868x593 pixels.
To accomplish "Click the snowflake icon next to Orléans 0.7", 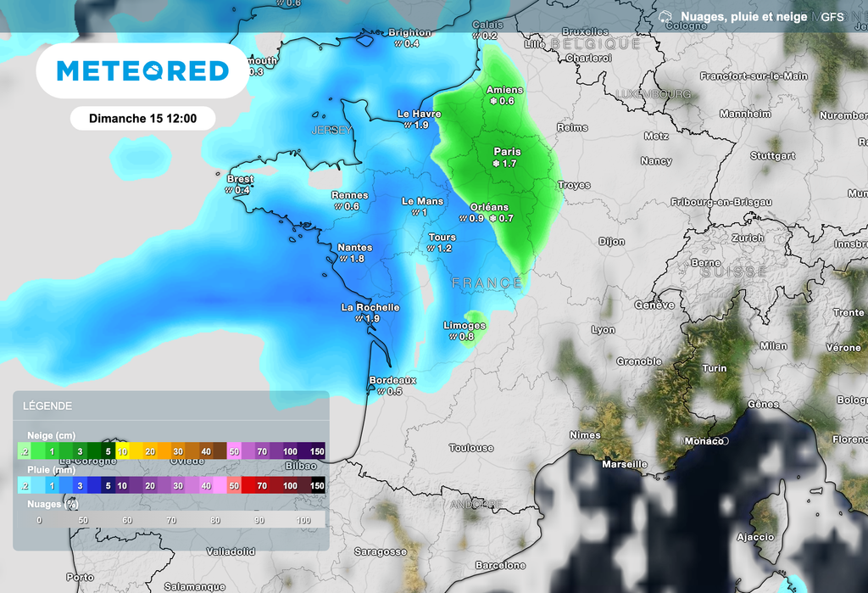I will tap(492, 216).
